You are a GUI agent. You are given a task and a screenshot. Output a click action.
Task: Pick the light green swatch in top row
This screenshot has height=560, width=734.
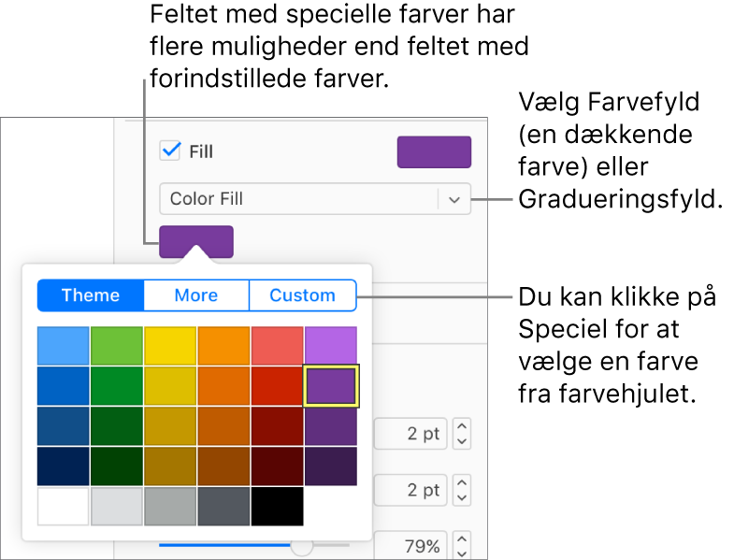pyautogui.click(x=117, y=346)
